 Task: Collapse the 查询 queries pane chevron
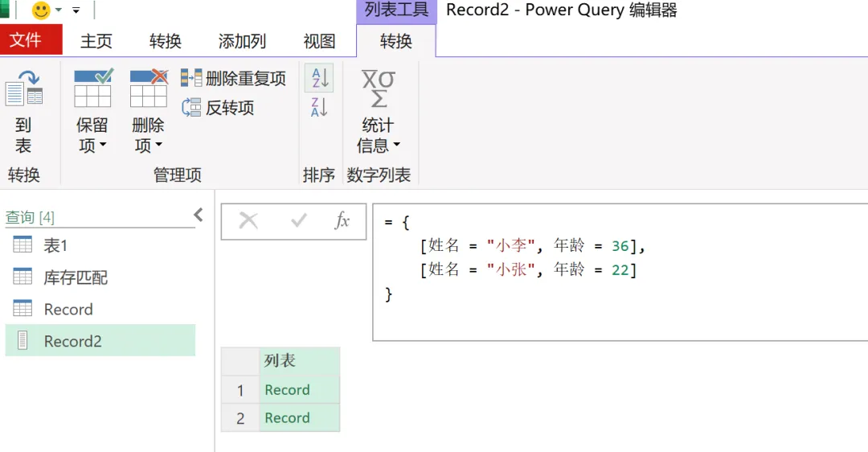click(x=199, y=215)
